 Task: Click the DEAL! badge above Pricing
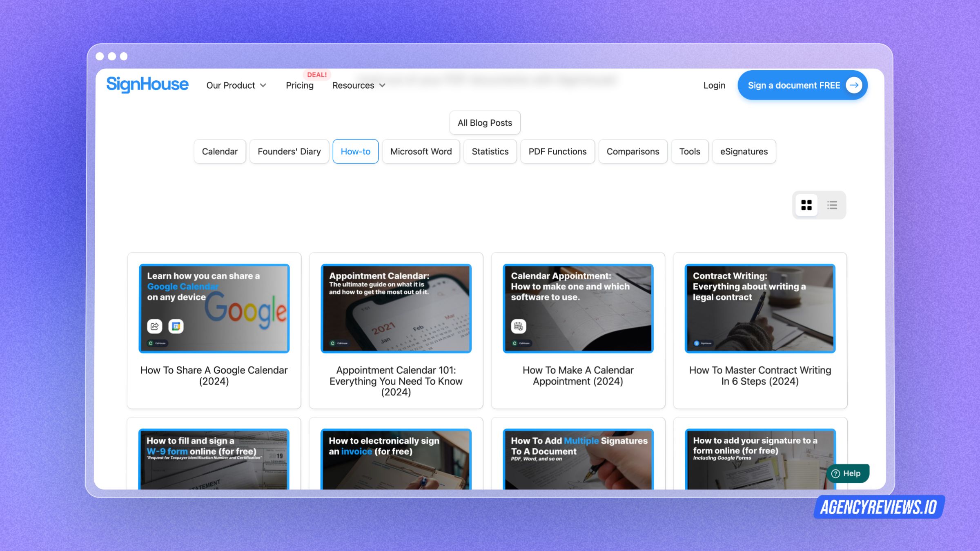click(317, 75)
